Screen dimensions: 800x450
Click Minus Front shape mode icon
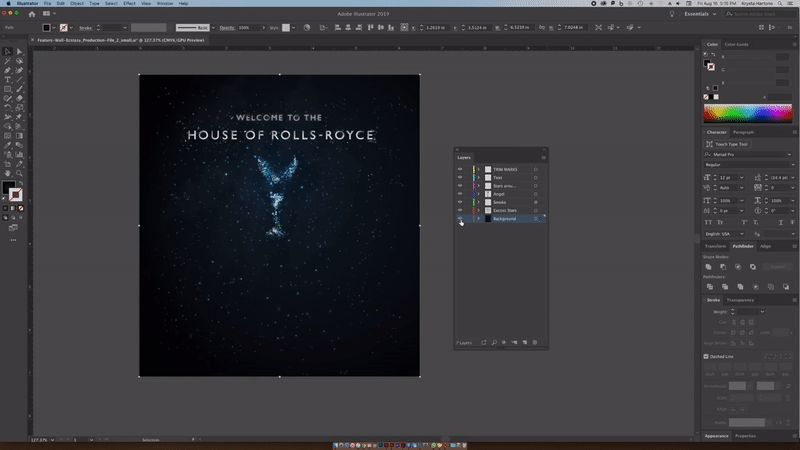click(x=723, y=267)
